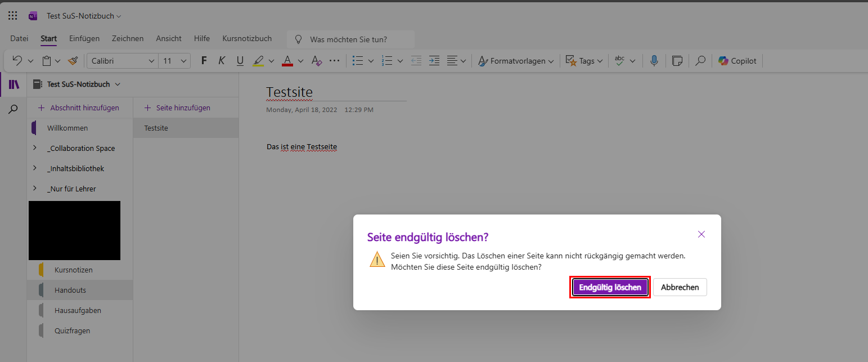The width and height of the screenshot is (868, 362).
Task: Expand the _Collaboration Space section
Action: coord(34,148)
